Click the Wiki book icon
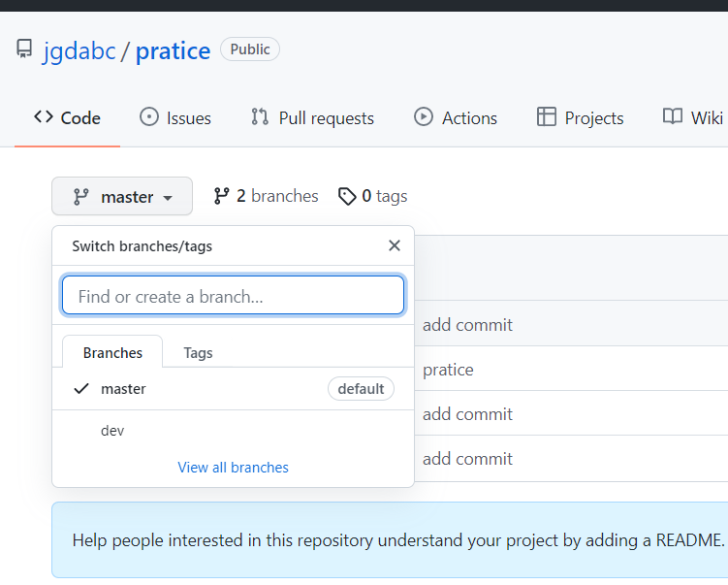Image resolution: width=728 pixels, height=585 pixels. pos(673,116)
